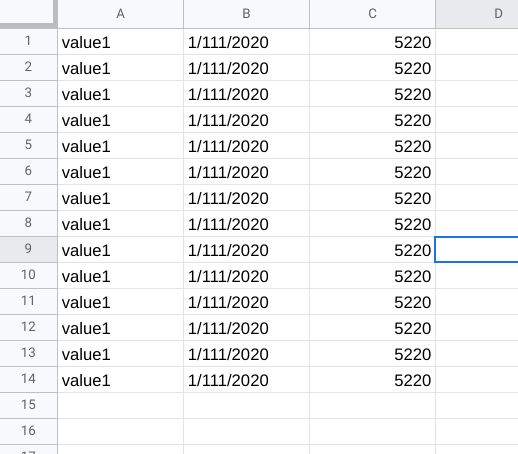518x454 pixels.
Task: Select row 15 header
Action: pyautogui.click(x=28, y=405)
